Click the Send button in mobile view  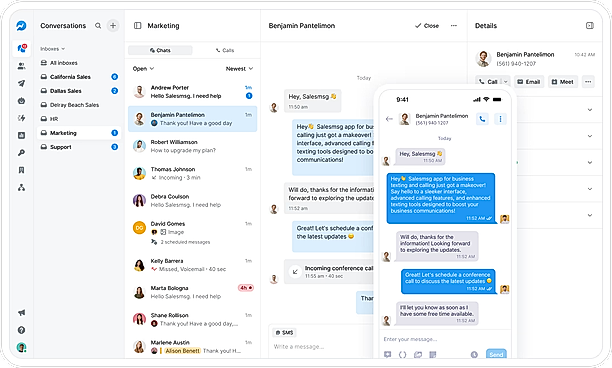pyautogui.click(x=496, y=354)
